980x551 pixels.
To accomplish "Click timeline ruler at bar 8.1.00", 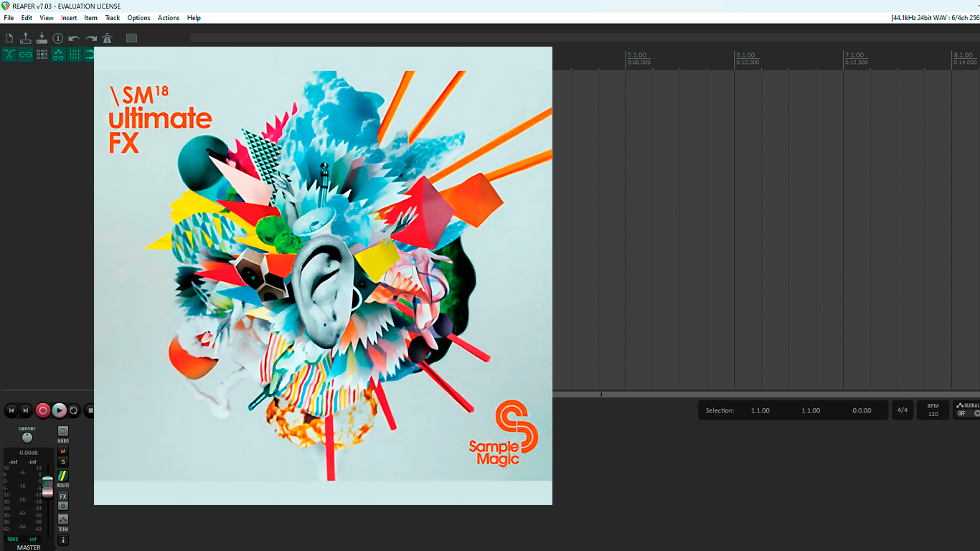I will pos(962,55).
